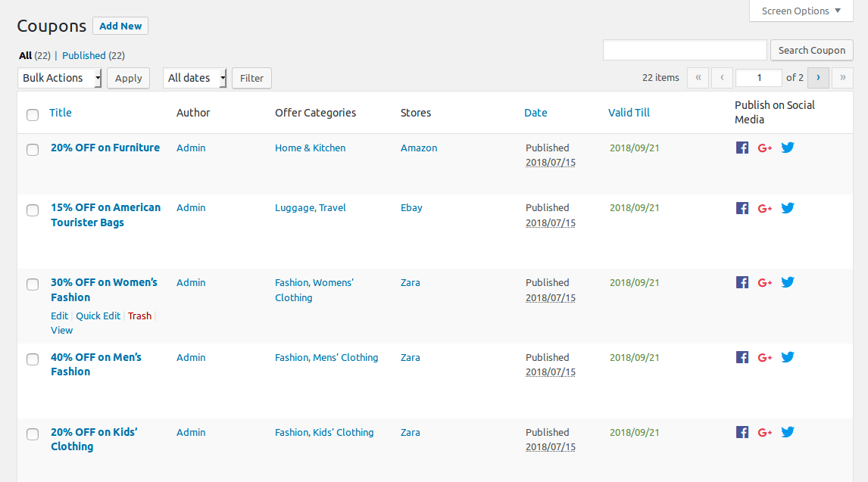
Task: Open 30% OFF on Women's Fashion title
Action: click(104, 290)
